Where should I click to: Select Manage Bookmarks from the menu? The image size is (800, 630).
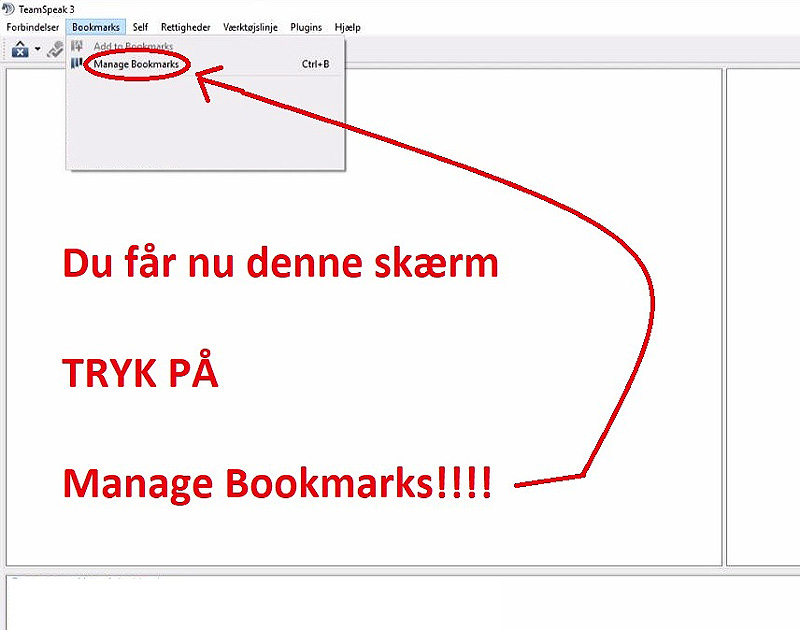pyautogui.click(x=136, y=64)
